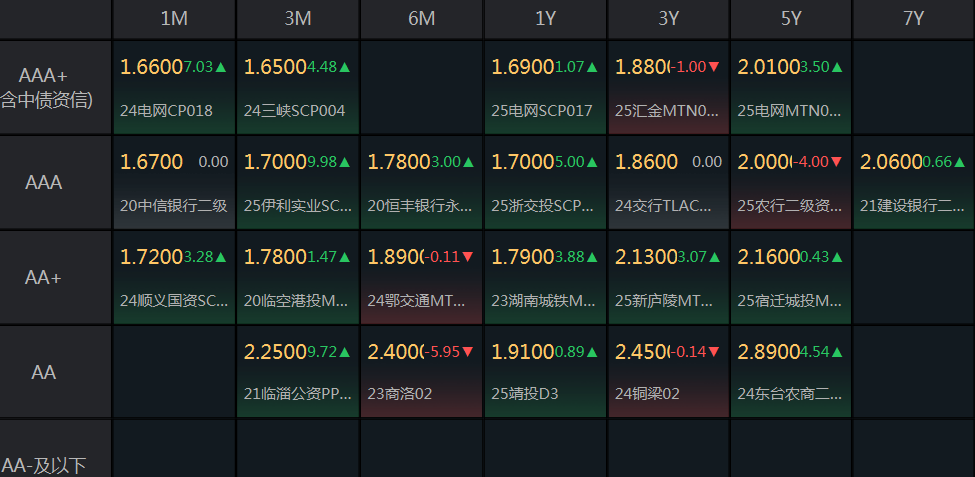
Task: Open bond 20中信银行二级 cell
Action: point(174,183)
